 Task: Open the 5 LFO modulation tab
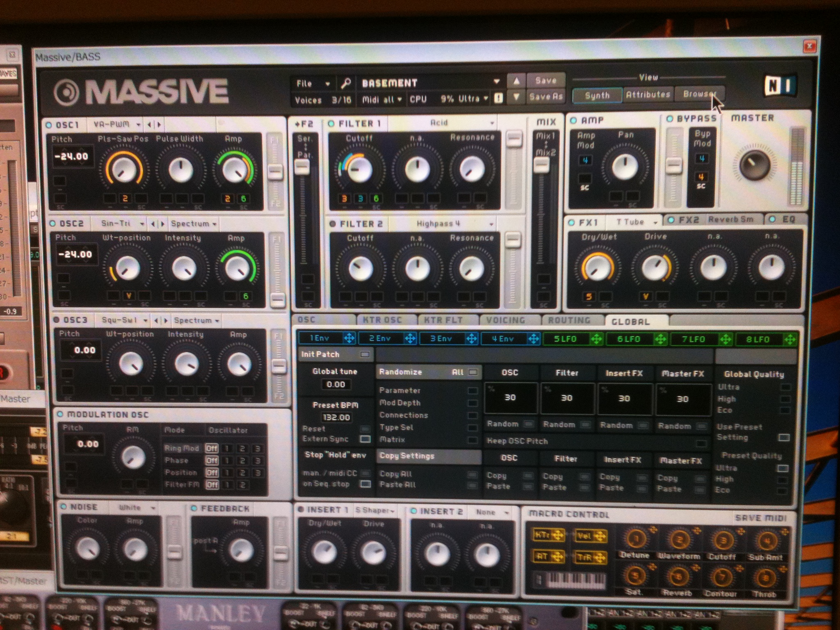point(566,339)
